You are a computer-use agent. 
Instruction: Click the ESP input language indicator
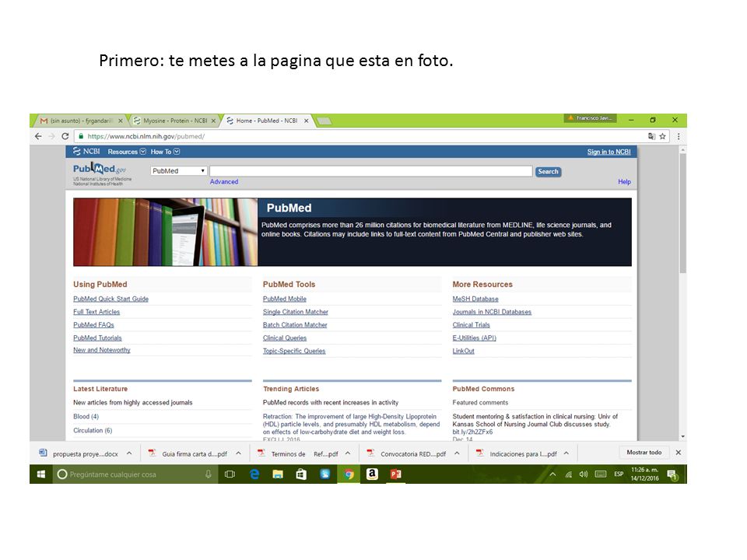619,474
